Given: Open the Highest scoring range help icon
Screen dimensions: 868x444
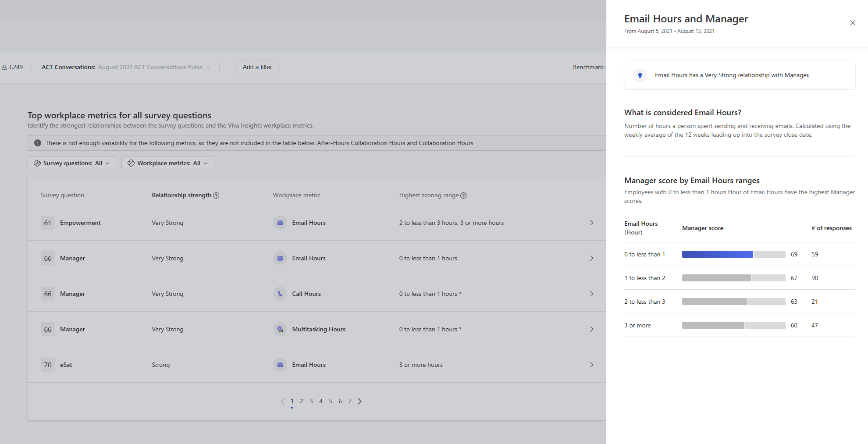Looking at the screenshot, I should (464, 195).
